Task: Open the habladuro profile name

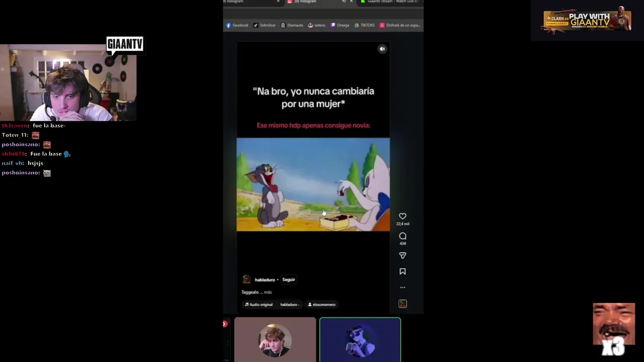Action: tap(265, 280)
